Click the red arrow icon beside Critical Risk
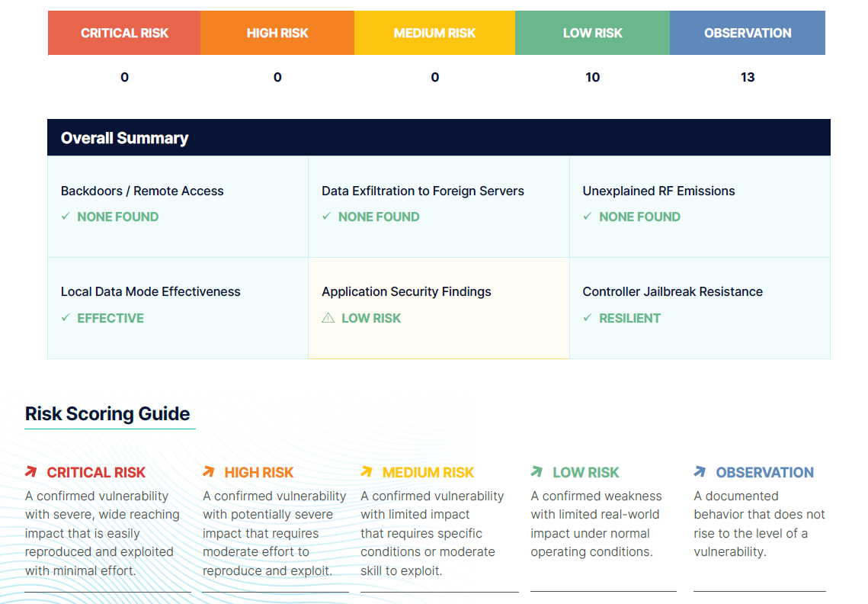This screenshot has width=868, height=604. click(x=31, y=471)
